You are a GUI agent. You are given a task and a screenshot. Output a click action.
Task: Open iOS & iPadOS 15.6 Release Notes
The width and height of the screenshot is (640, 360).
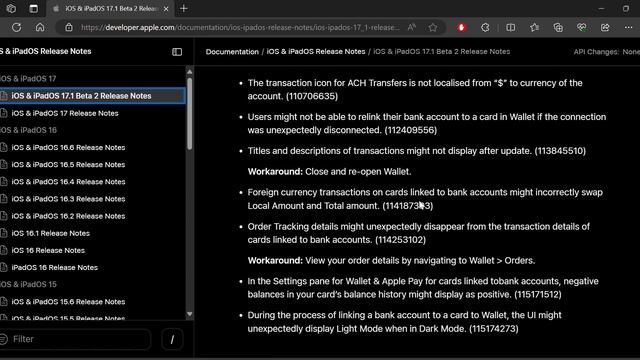point(68,302)
